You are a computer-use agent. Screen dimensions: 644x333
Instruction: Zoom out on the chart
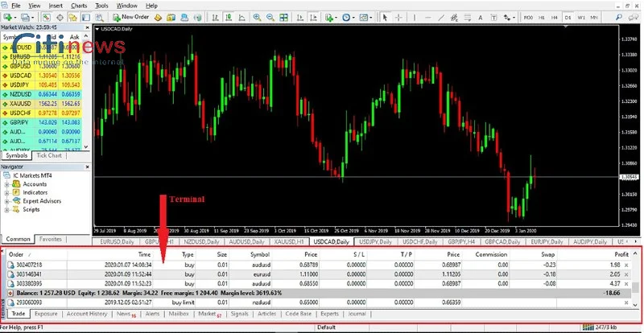pyautogui.click(x=270, y=17)
